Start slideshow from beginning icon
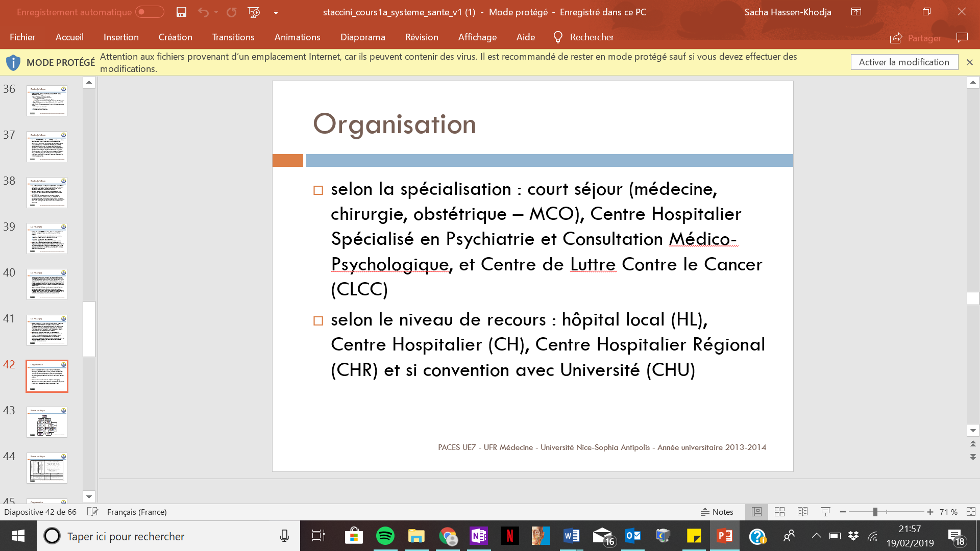 click(x=254, y=12)
